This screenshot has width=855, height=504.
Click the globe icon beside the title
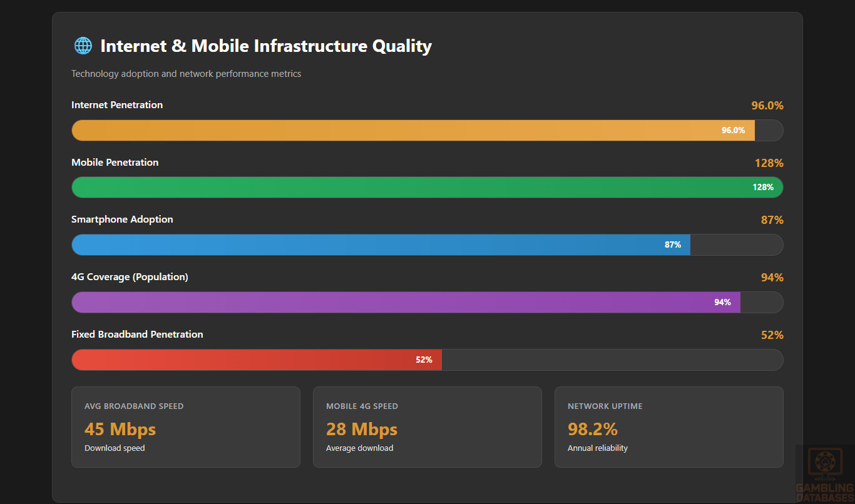(83, 46)
